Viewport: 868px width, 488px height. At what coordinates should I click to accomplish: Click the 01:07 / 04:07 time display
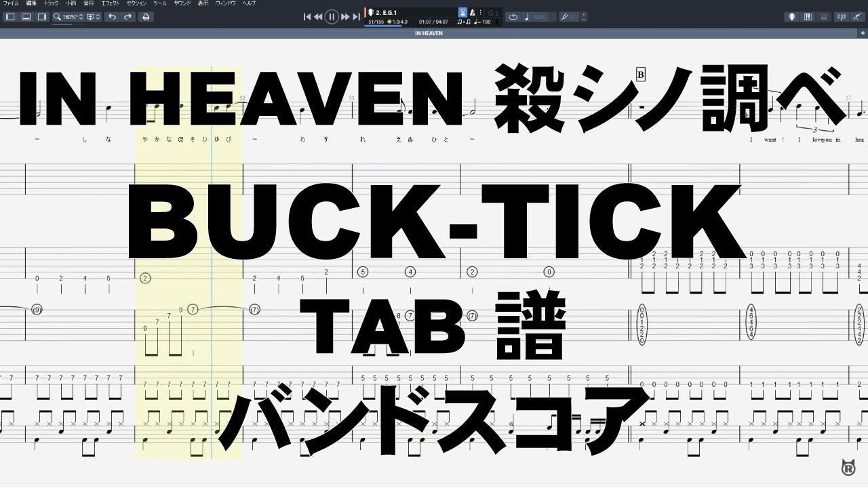[x=433, y=22]
